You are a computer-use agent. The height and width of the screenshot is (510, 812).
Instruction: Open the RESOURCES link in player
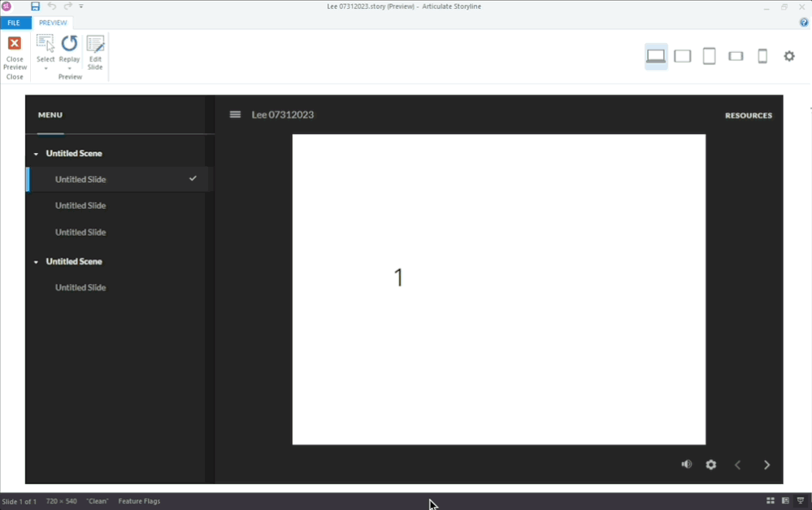point(749,116)
